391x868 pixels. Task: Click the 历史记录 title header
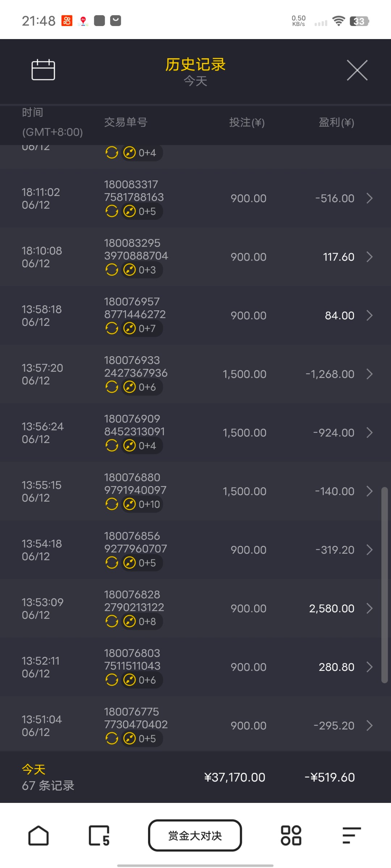tap(195, 65)
